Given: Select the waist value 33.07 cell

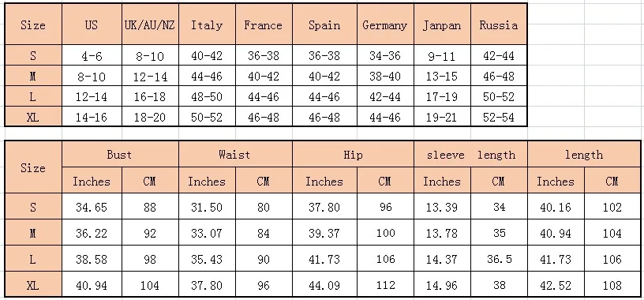Looking at the screenshot, I should click(207, 233).
